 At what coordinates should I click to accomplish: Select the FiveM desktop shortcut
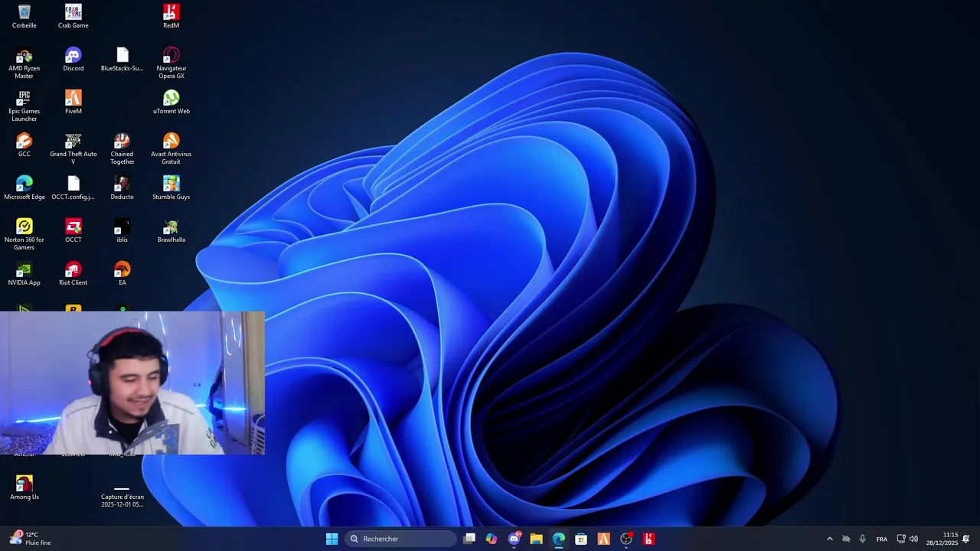click(x=73, y=102)
